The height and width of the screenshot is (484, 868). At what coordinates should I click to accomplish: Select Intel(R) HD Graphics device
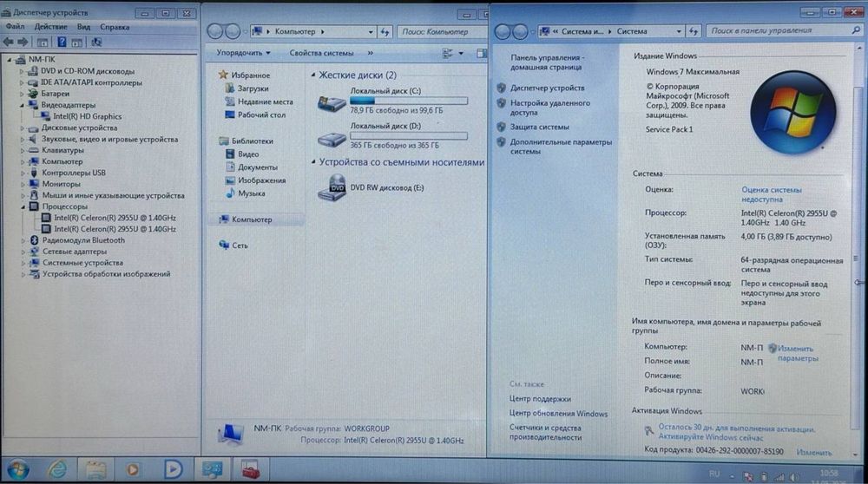(x=87, y=117)
